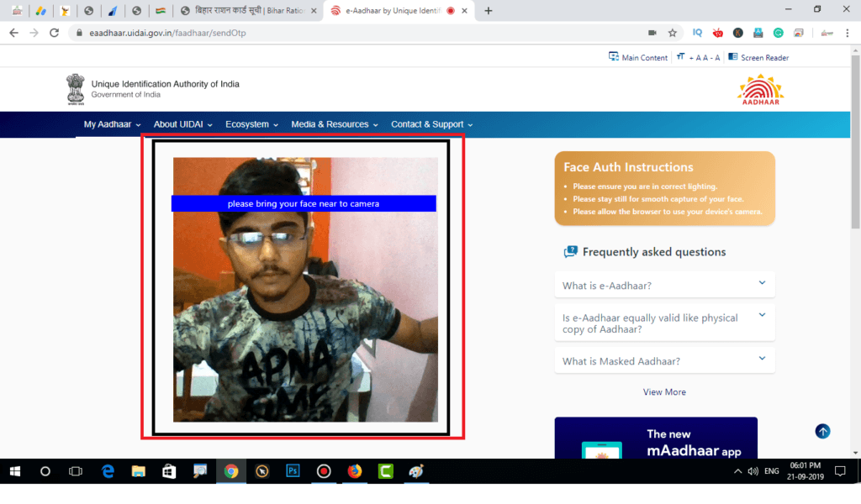Click the text size icon
The width and height of the screenshot is (861, 504).
[x=681, y=56]
